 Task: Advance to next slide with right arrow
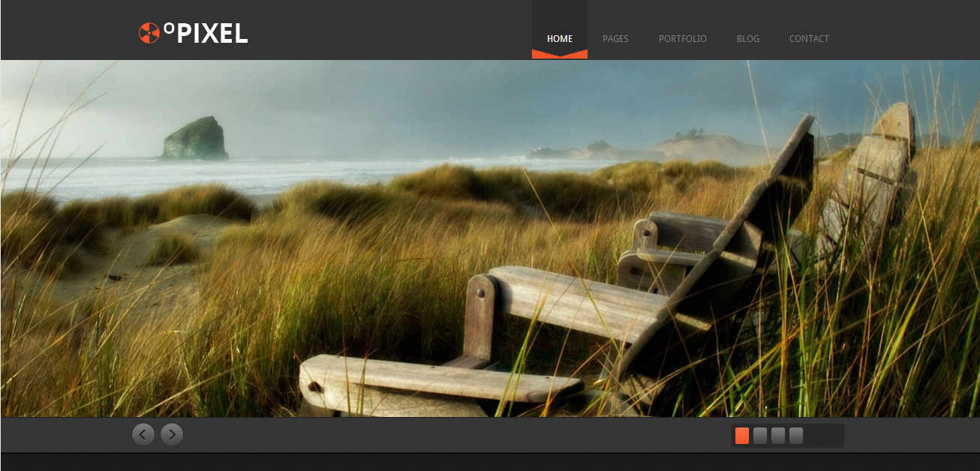coord(172,434)
